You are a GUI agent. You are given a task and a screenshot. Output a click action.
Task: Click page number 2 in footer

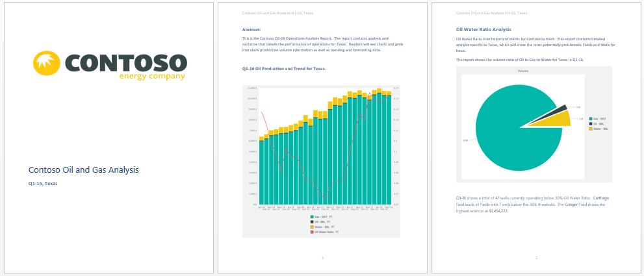[536, 258]
